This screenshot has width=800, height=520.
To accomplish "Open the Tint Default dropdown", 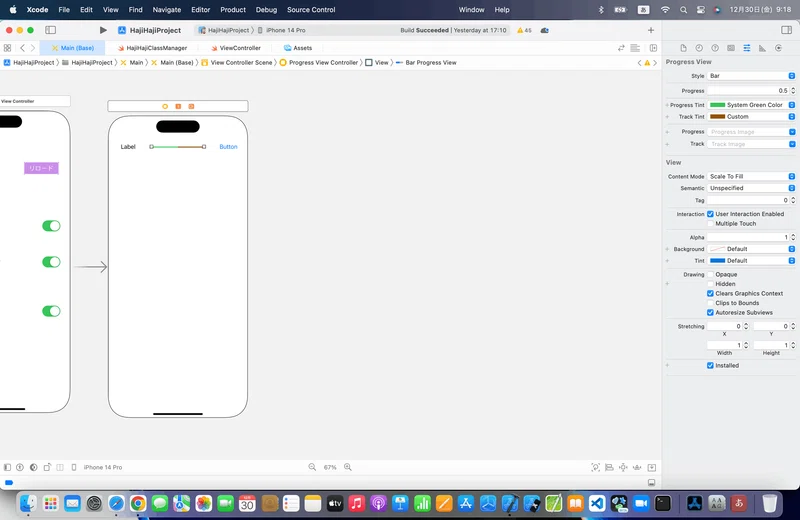I will (x=751, y=260).
